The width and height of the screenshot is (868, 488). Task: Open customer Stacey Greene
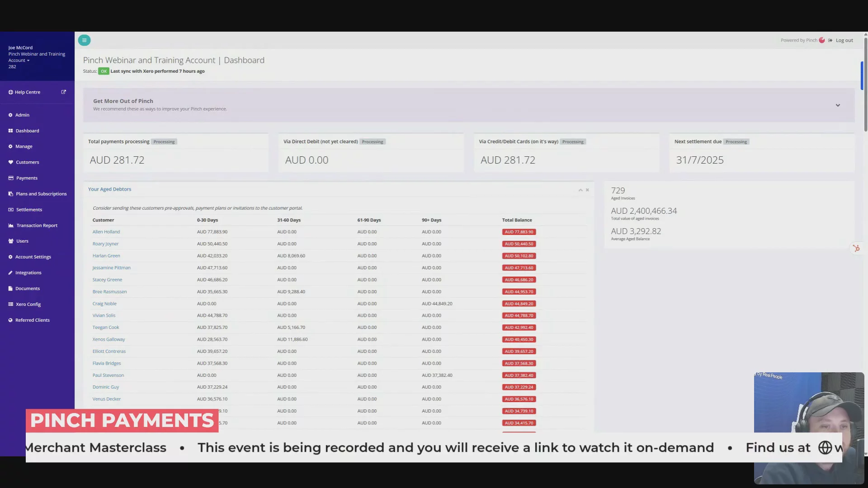click(x=107, y=280)
